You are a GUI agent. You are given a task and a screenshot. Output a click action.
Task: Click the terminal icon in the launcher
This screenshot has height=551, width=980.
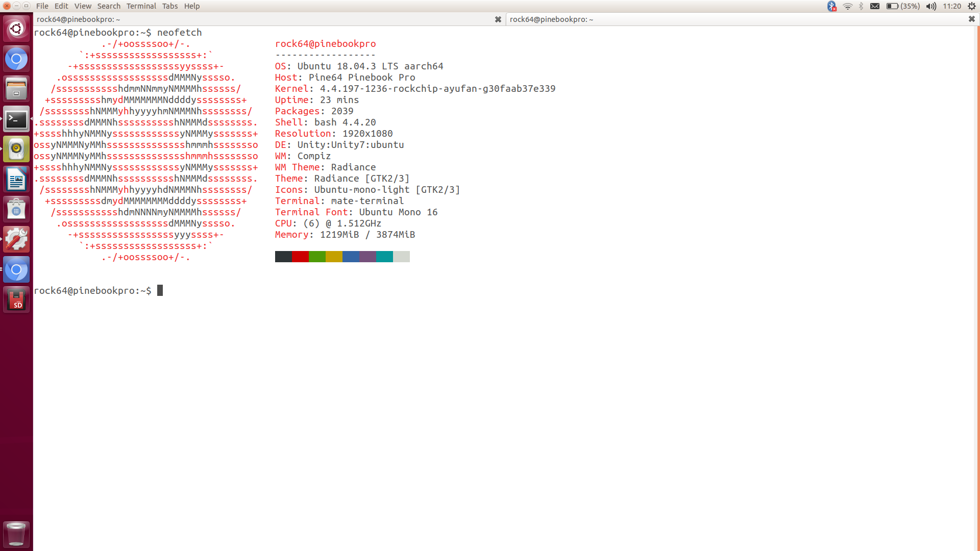point(16,119)
